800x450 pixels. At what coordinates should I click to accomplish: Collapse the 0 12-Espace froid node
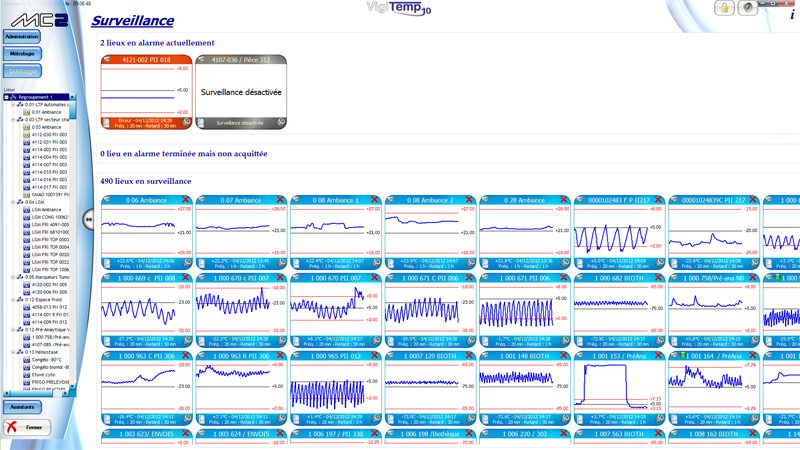[x=13, y=300]
